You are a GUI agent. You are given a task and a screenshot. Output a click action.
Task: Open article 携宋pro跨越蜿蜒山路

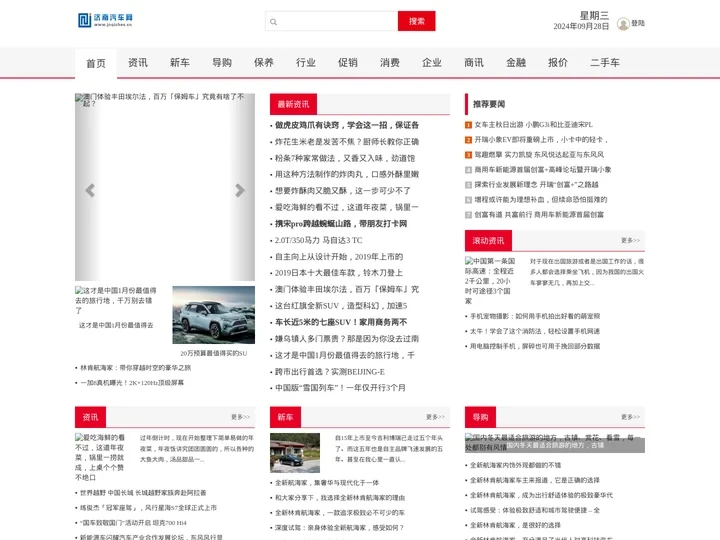(341, 224)
